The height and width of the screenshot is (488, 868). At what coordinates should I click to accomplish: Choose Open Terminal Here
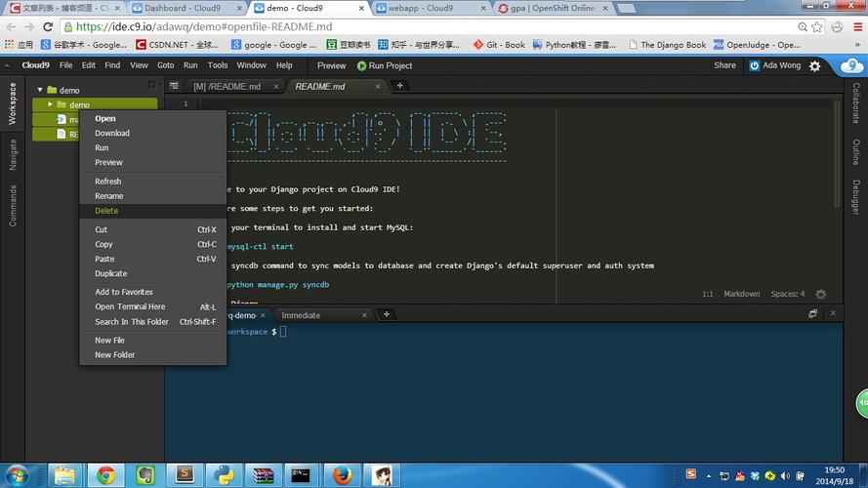[152, 306]
